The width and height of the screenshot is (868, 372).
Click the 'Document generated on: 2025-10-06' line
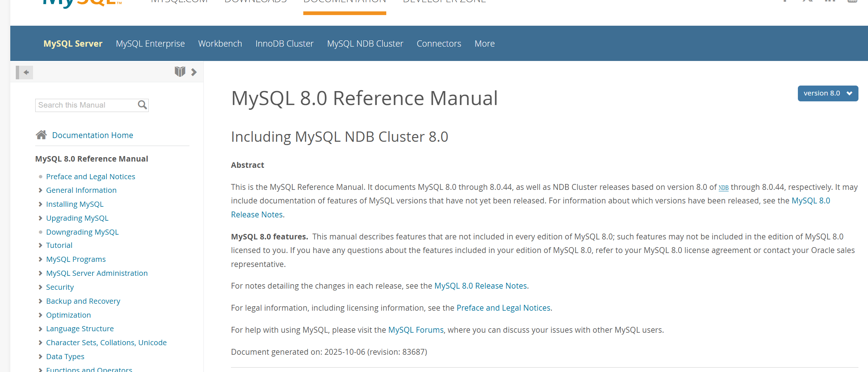coord(329,352)
